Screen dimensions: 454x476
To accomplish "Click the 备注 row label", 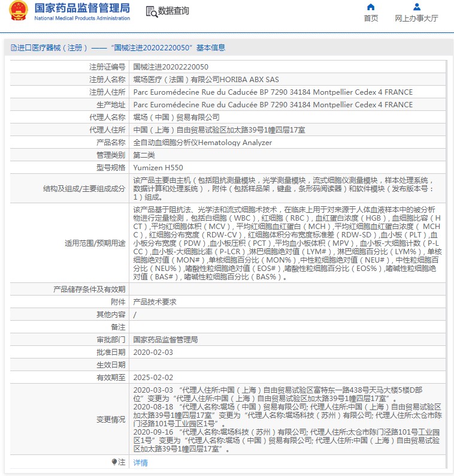I will click(118, 327).
